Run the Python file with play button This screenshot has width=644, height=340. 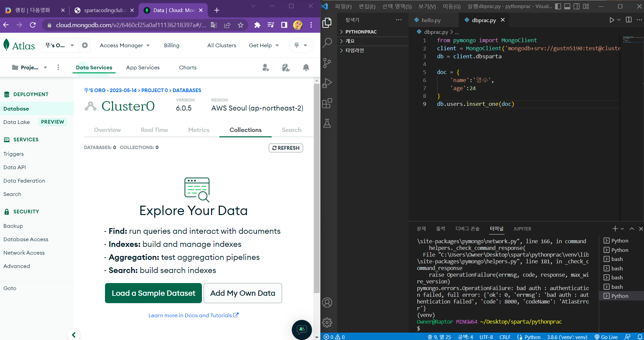pos(612,20)
